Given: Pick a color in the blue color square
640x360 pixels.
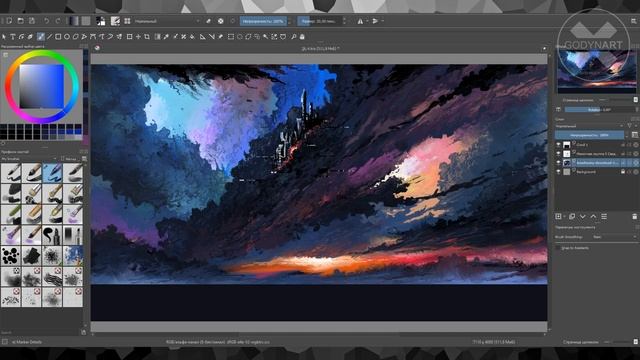Looking at the screenshot, I should point(42,87).
